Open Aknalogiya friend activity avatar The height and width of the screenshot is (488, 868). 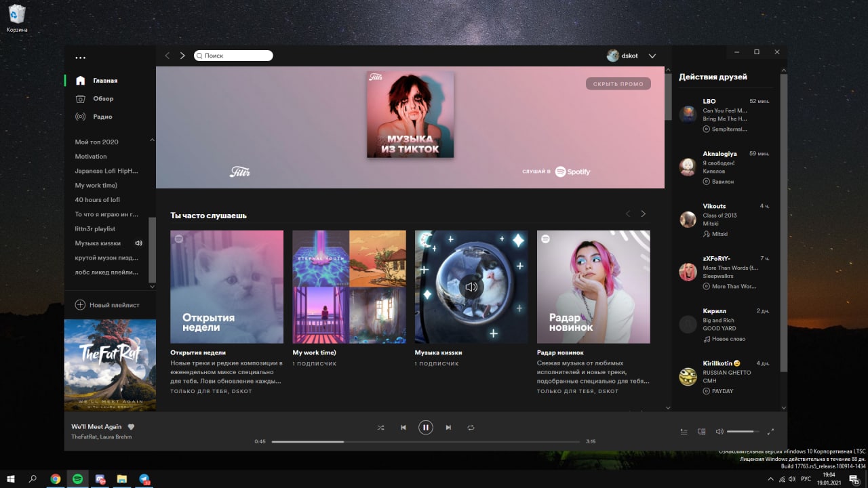tap(688, 167)
